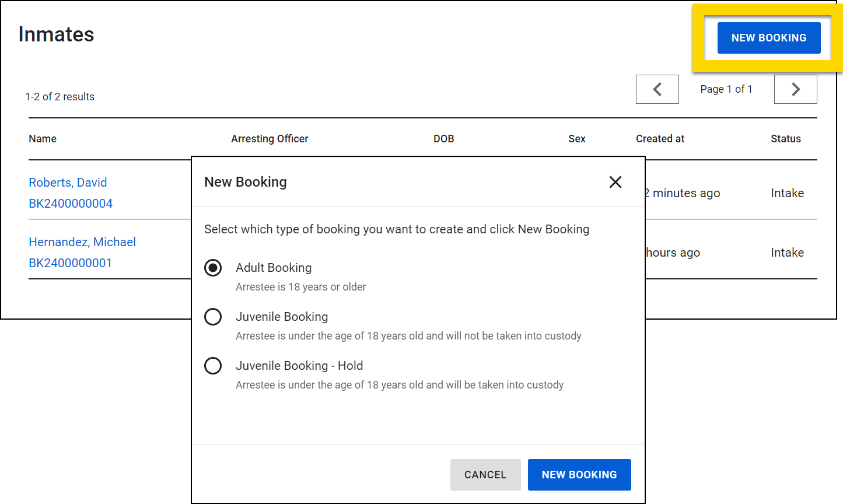Click the Status column header
Screen dimensions: 843x504
point(785,139)
